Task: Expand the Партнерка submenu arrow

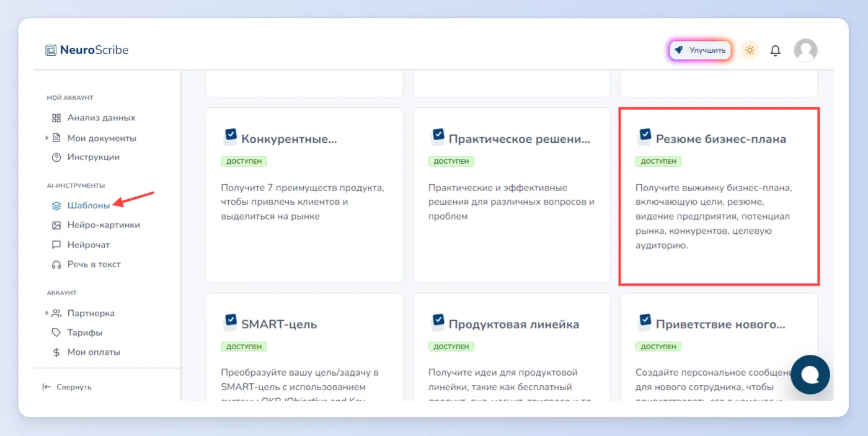Action: [47, 313]
